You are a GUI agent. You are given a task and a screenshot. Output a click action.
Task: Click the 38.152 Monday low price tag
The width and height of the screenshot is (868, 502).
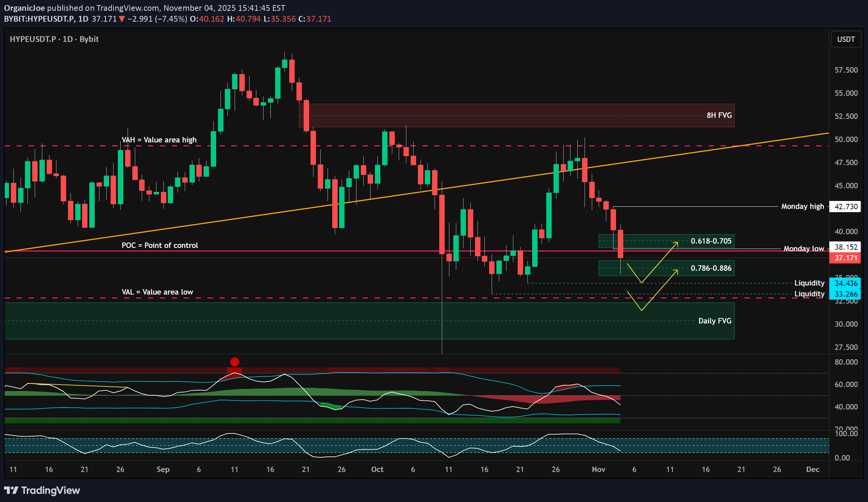click(846, 247)
